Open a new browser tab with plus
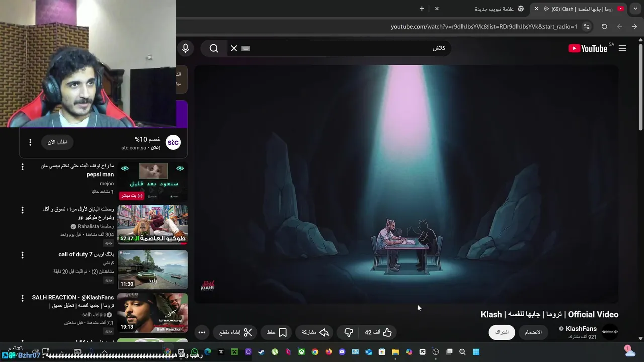This screenshot has height=362, width=644. [x=422, y=9]
